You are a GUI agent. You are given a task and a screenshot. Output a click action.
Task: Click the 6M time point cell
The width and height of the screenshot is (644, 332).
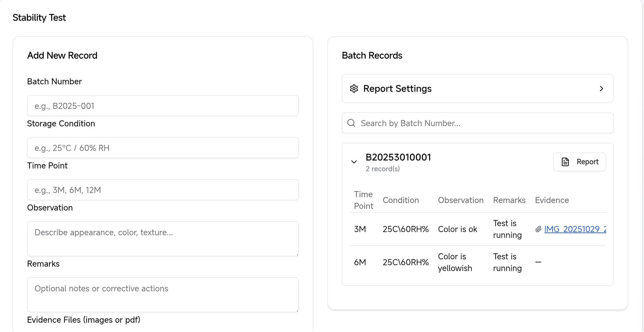(x=360, y=262)
